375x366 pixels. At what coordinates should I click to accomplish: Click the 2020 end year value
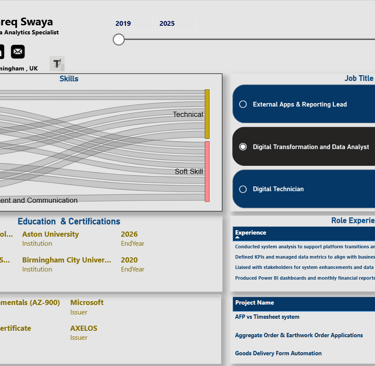click(x=129, y=260)
